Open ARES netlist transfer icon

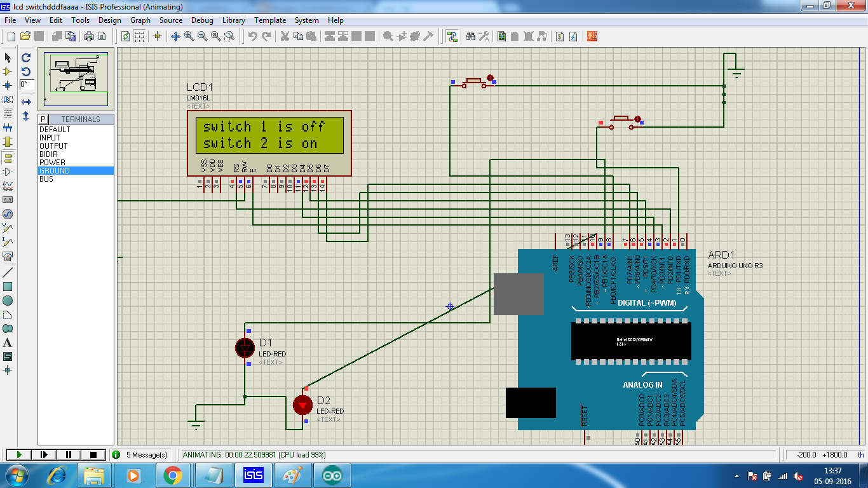point(592,37)
